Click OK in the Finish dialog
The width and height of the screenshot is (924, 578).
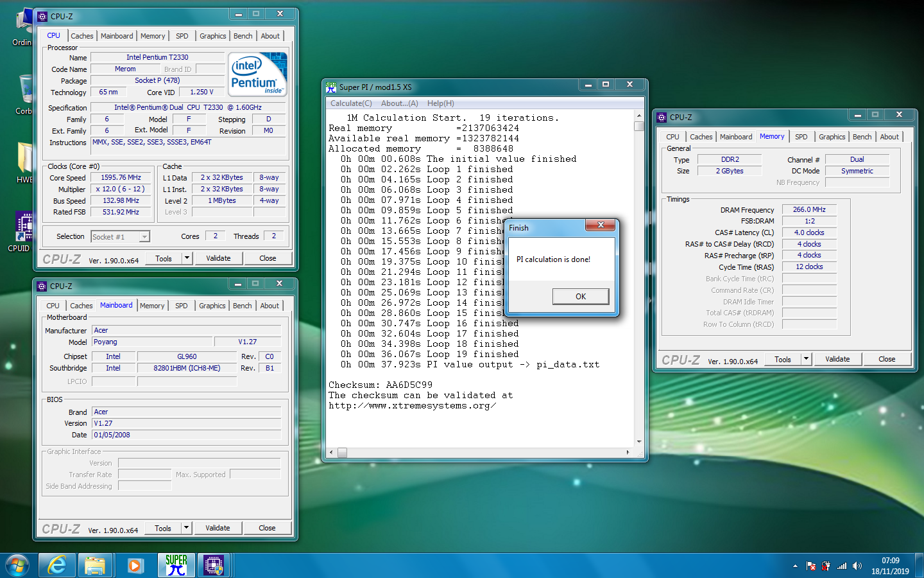[x=581, y=296]
